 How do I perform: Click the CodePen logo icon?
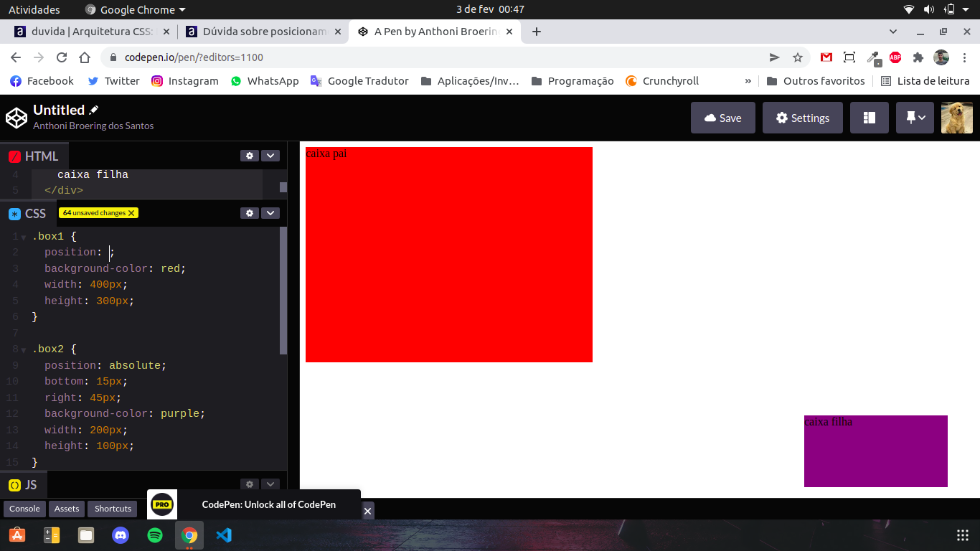point(17,118)
